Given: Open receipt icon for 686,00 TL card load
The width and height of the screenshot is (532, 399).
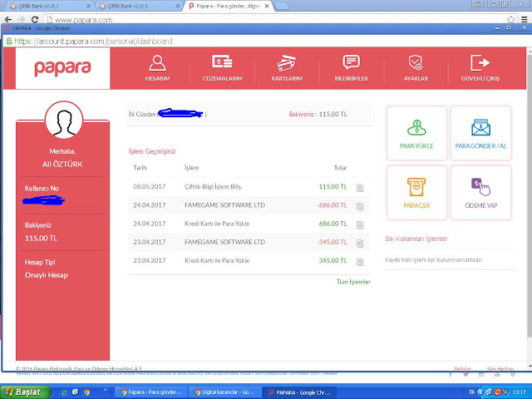Looking at the screenshot, I should tap(360, 224).
